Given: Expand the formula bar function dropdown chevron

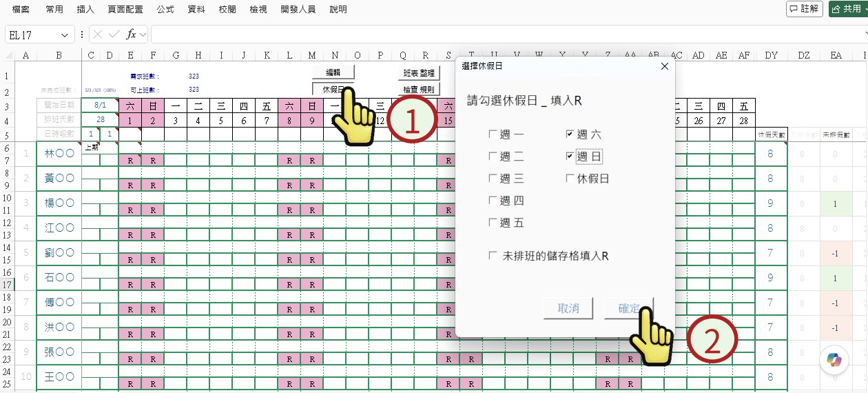Looking at the screenshot, I should click(x=143, y=34).
